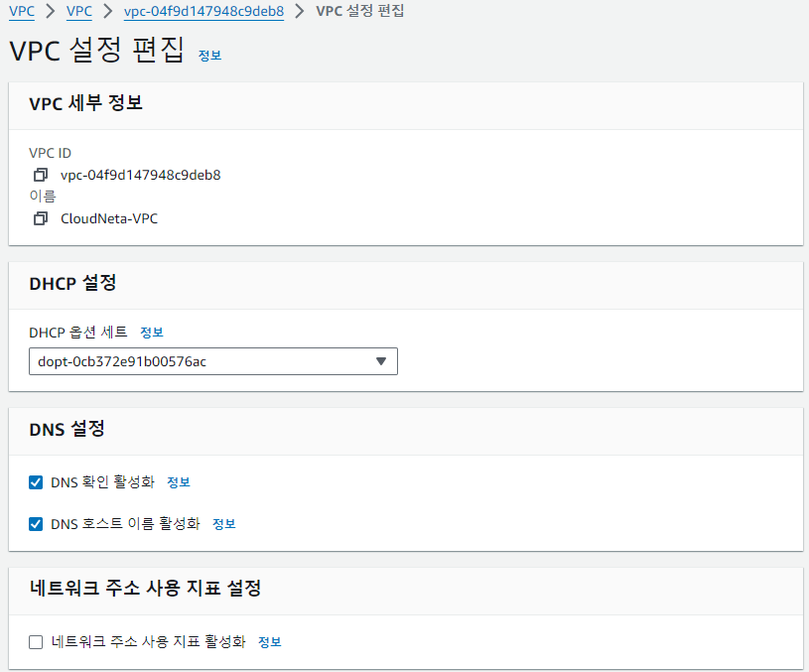809x672 pixels.
Task: Click the VPC 세부 정보 heading
Action: pos(85,103)
